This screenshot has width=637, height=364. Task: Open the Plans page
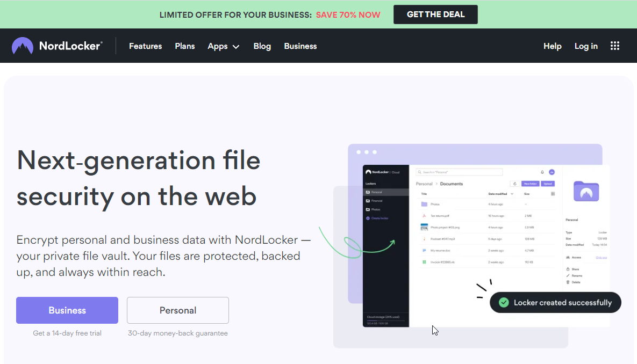pyautogui.click(x=185, y=46)
